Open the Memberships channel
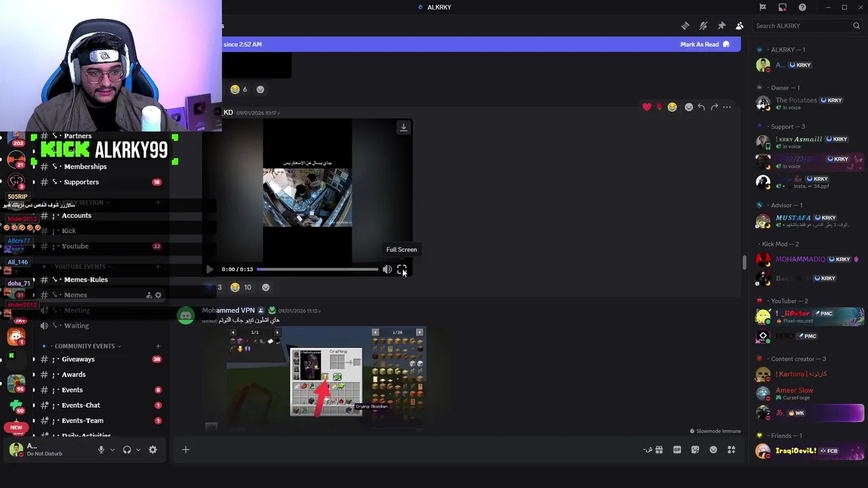Screen dimensions: 868x488 85,167
